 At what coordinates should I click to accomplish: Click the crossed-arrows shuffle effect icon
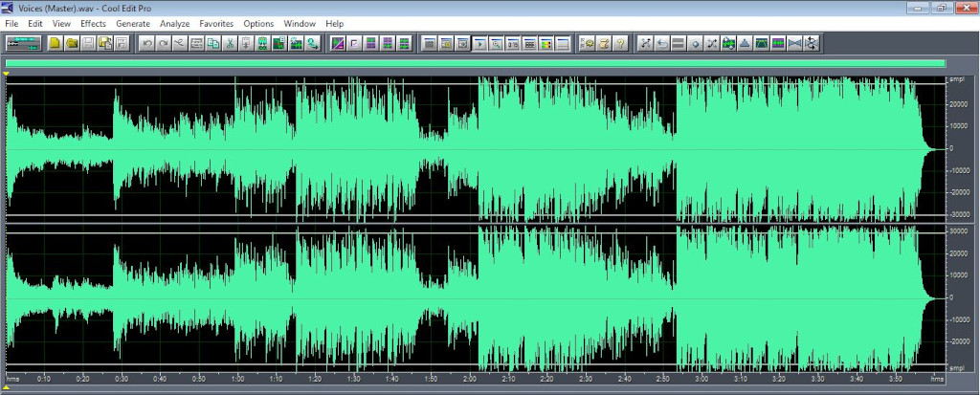point(712,44)
